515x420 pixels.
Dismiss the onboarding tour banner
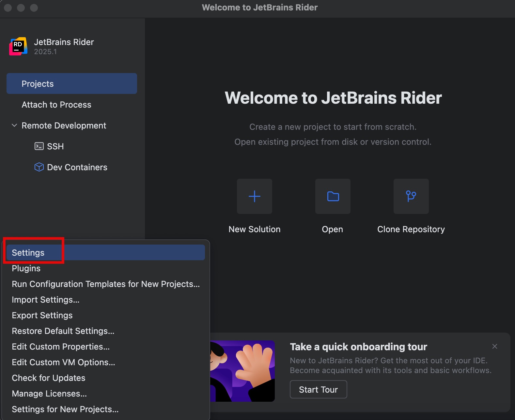tap(494, 346)
